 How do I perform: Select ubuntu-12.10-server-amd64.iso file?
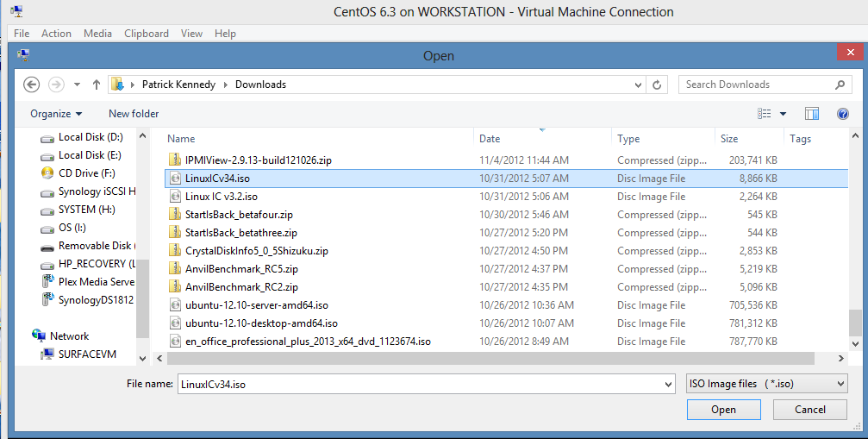256,305
